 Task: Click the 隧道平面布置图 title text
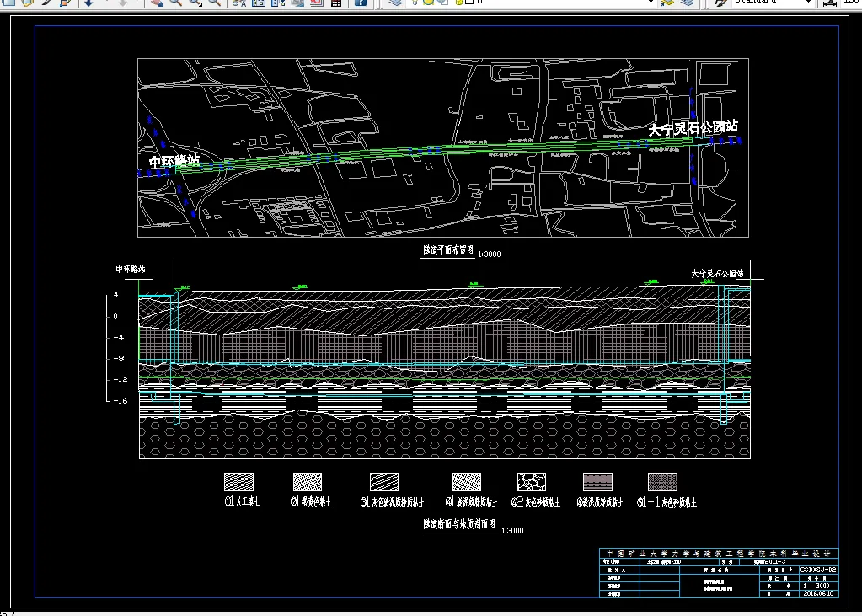pos(448,251)
